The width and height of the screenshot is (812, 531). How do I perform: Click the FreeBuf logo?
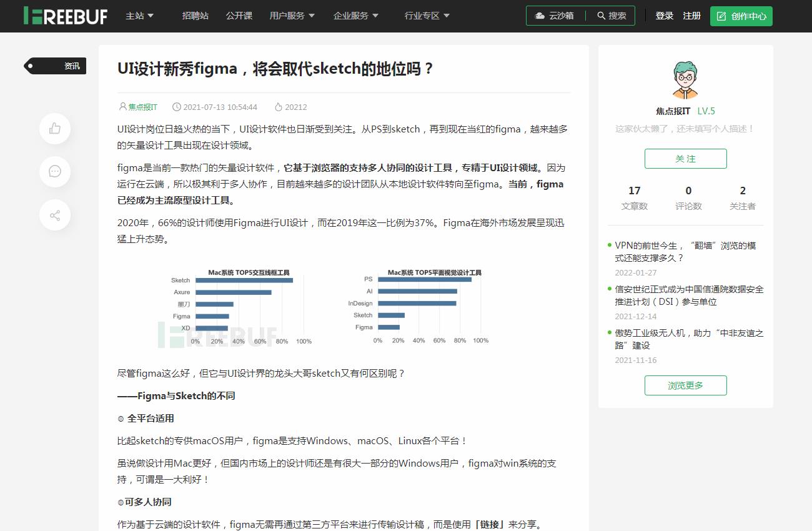coord(66,16)
